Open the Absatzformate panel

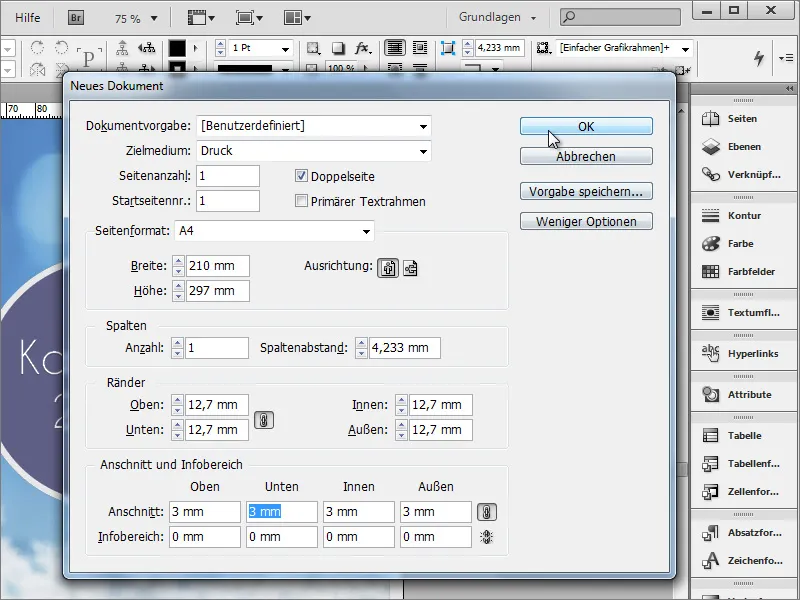tap(743, 532)
